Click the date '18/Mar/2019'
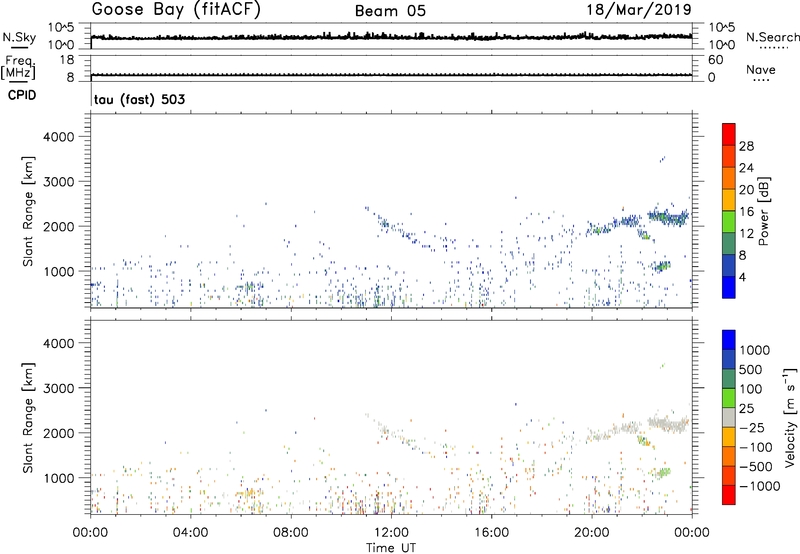 [639, 9]
